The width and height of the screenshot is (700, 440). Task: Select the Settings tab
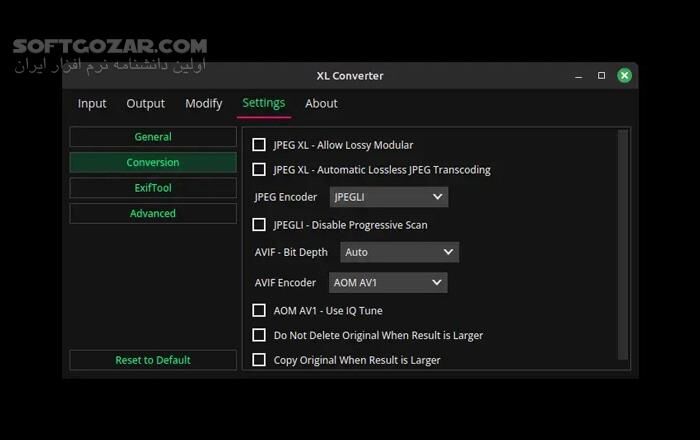point(264,104)
